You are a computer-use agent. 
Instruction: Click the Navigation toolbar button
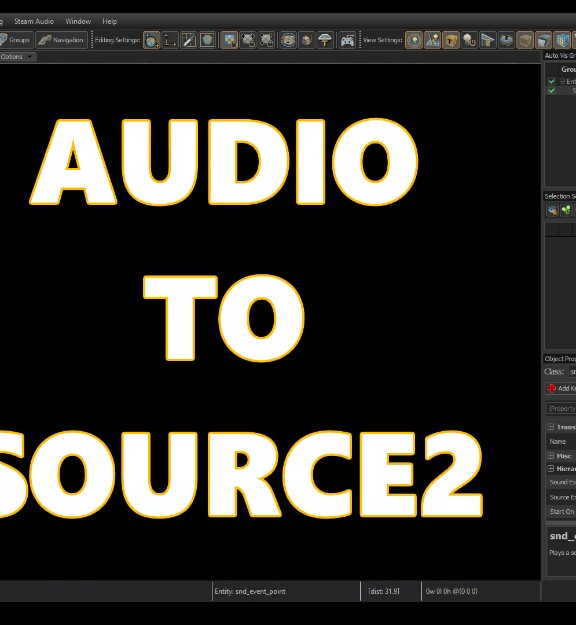(x=61, y=40)
